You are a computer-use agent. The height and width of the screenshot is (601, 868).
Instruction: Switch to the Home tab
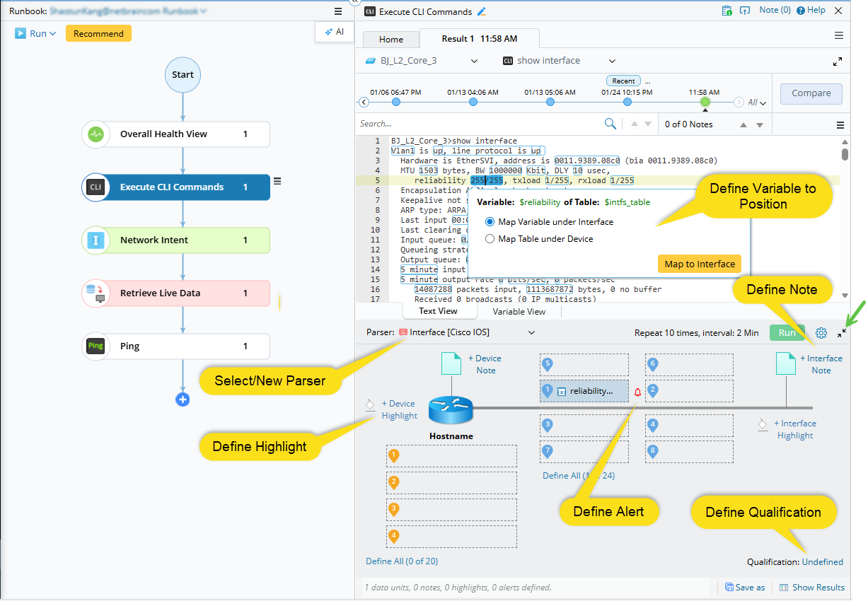tap(390, 40)
